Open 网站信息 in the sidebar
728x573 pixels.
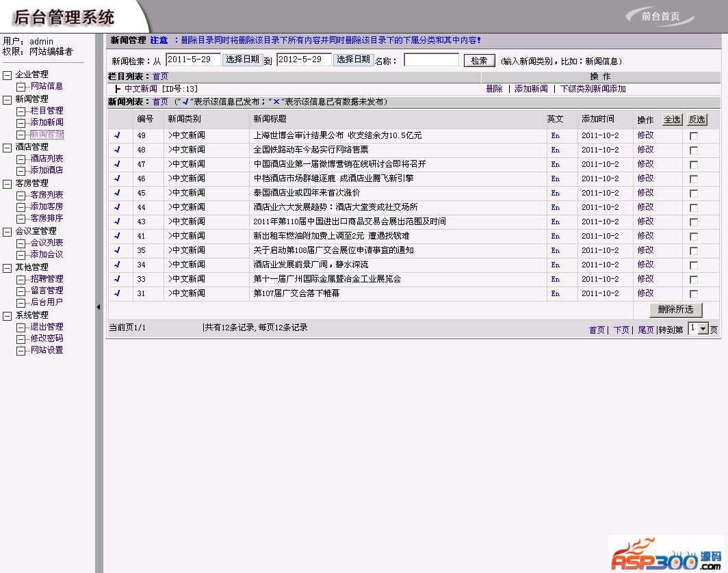[x=47, y=86]
